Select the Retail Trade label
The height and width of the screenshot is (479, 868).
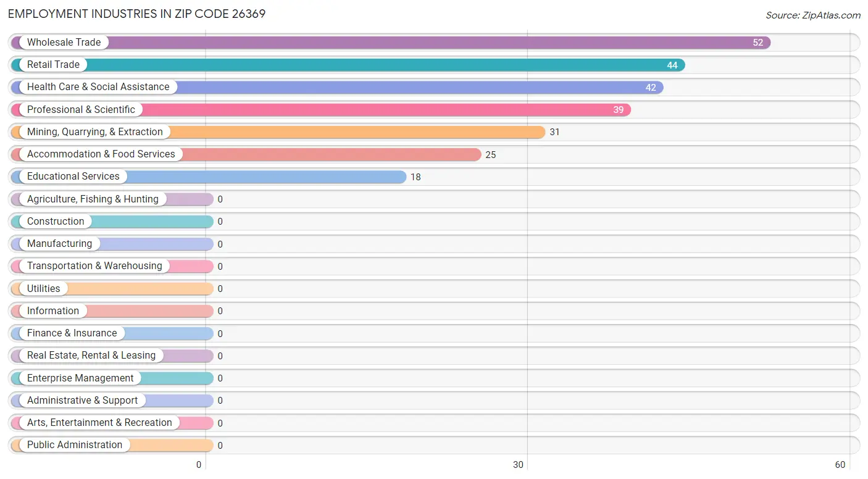click(53, 65)
